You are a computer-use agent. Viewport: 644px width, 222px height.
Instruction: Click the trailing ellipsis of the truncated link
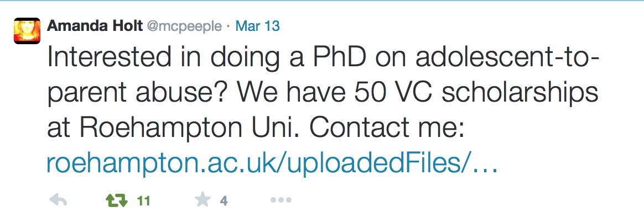[483, 165]
